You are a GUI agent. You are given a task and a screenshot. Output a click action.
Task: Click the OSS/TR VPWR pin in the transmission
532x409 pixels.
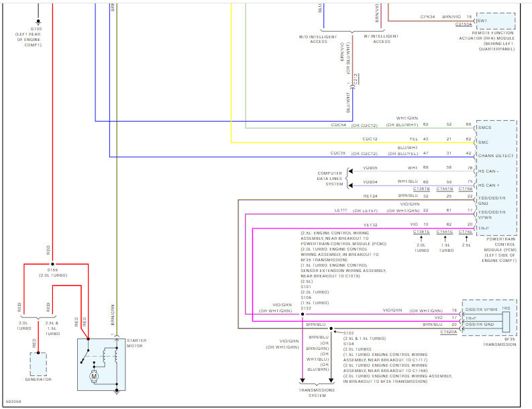[x=481, y=310]
